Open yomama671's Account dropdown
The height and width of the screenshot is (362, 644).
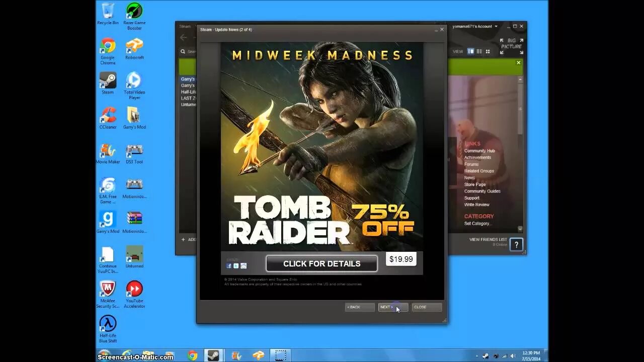475,26
